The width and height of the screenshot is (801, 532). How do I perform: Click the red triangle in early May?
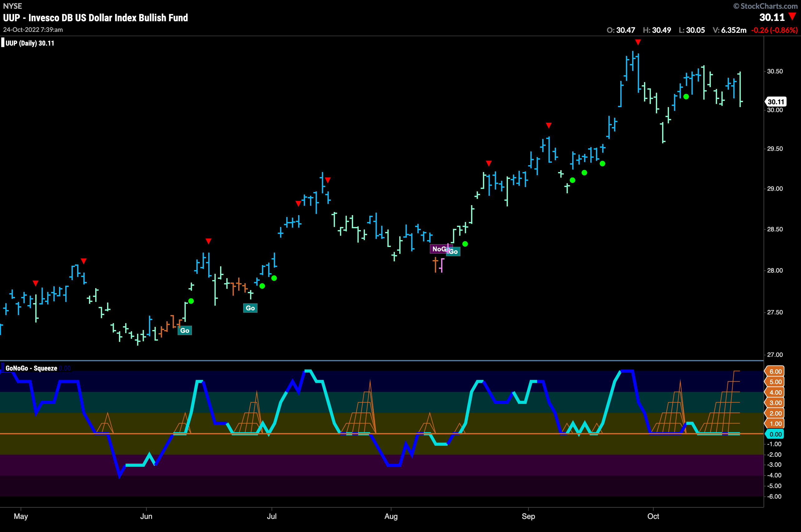pyautogui.click(x=36, y=283)
